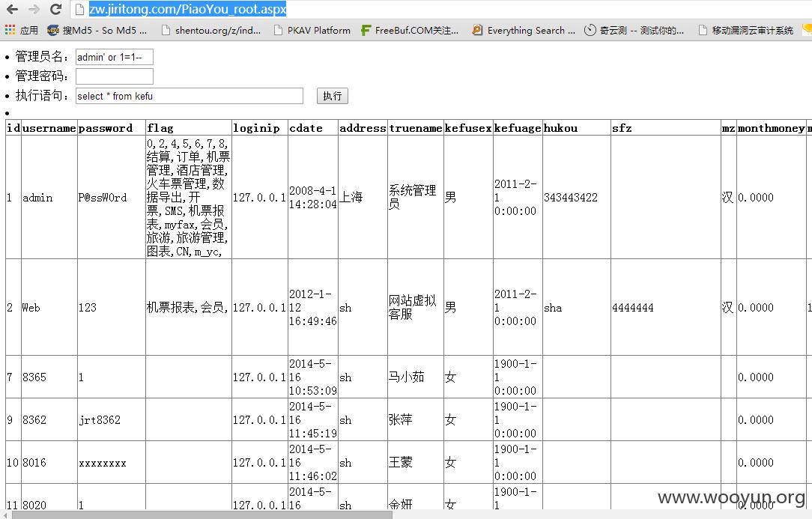Image resolution: width=812 pixels, height=519 pixels.
Task: Click the cdate cell '2014-5-16 11:45:19'
Action: [x=313, y=419]
